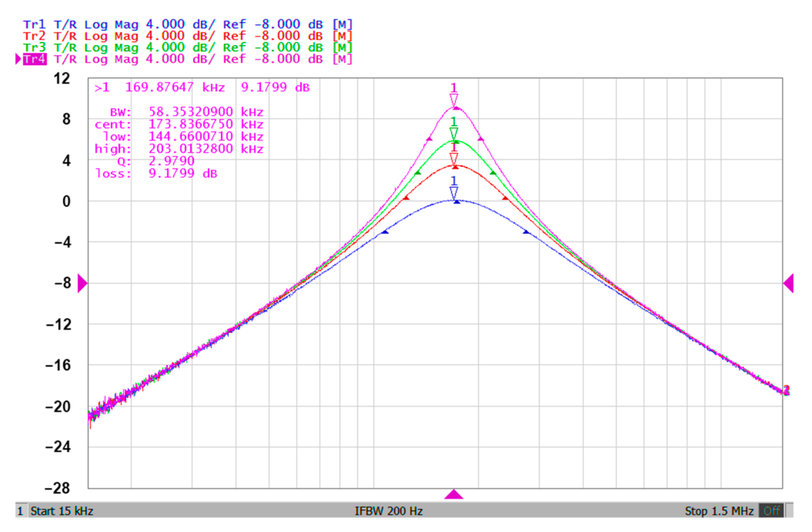Activate trace Tr1 by its blue label
The width and height of the screenshot is (812, 532).
(x=34, y=24)
